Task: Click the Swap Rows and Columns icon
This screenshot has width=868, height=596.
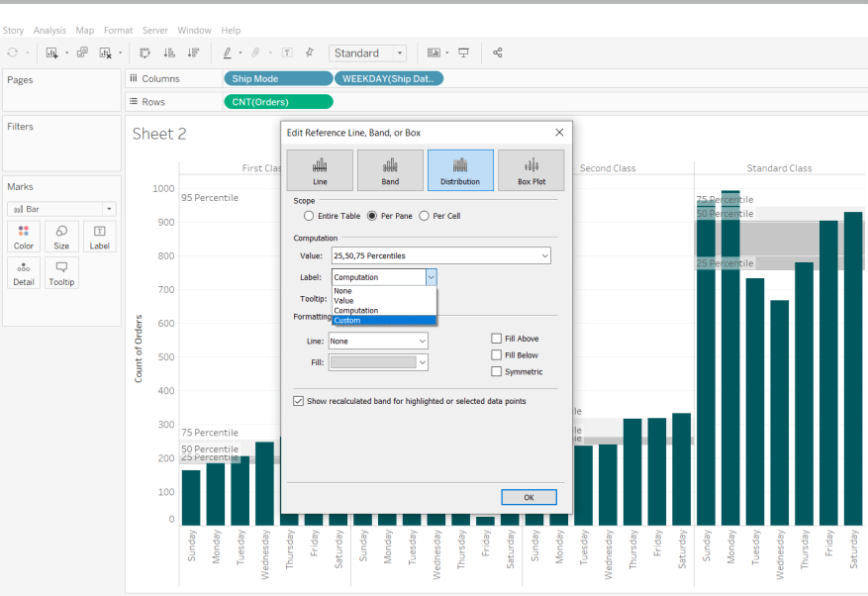Action: tap(145, 52)
